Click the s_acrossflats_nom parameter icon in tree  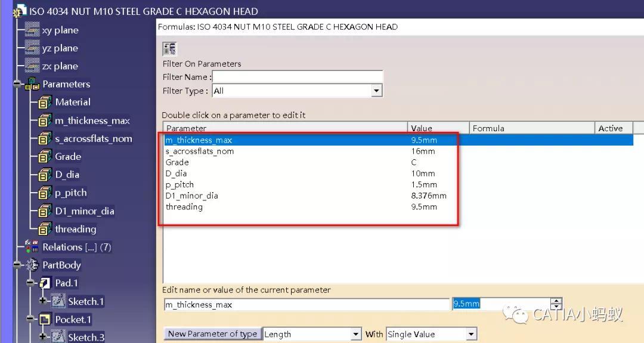[45, 138]
